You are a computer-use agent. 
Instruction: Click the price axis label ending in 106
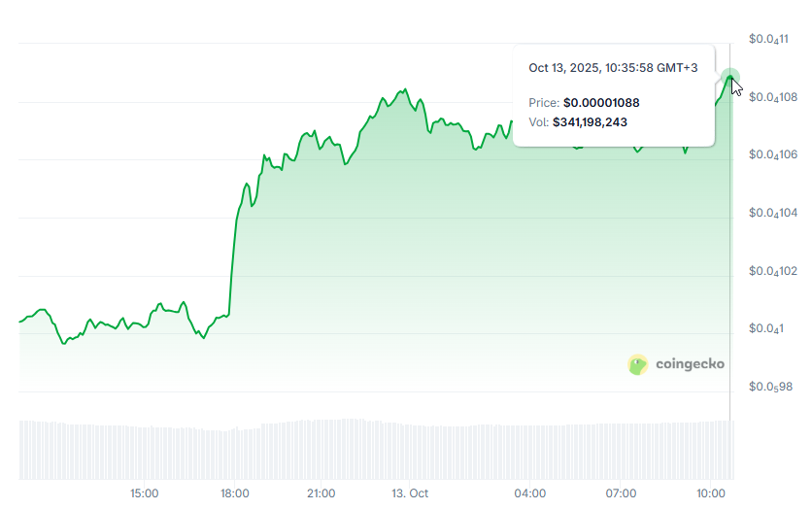[x=772, y=154]
